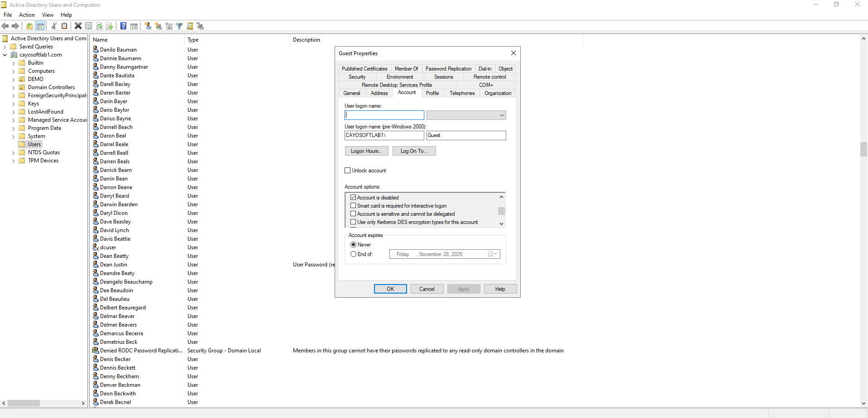
Task: Select the End of expiration radio button
Action: [353, 254]
